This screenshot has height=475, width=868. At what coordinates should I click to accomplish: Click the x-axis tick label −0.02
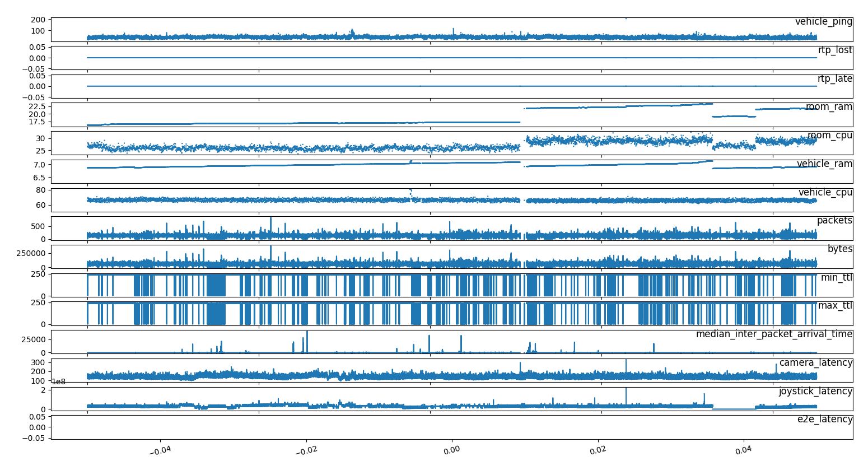click(x=306, y=450)
